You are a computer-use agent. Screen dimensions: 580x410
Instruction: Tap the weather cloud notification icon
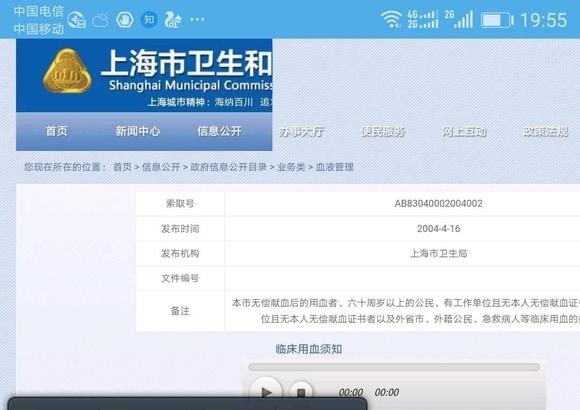[x=100, y=20]
